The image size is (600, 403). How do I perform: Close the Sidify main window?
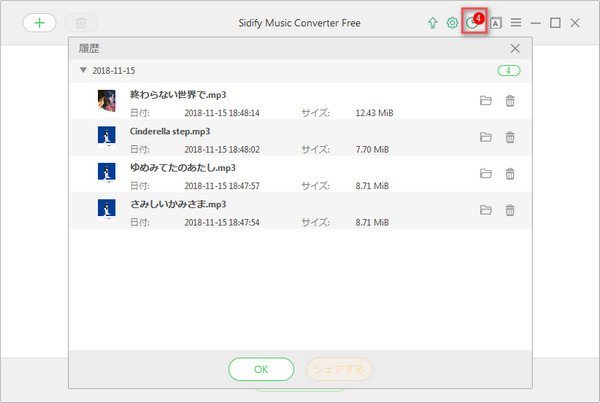[x=575, y=23]
